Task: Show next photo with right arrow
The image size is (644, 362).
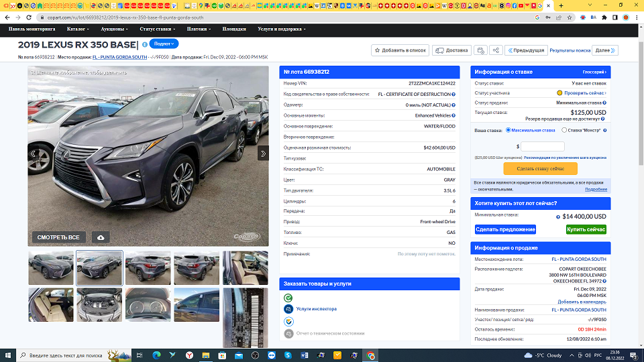Action: (263, 154)
